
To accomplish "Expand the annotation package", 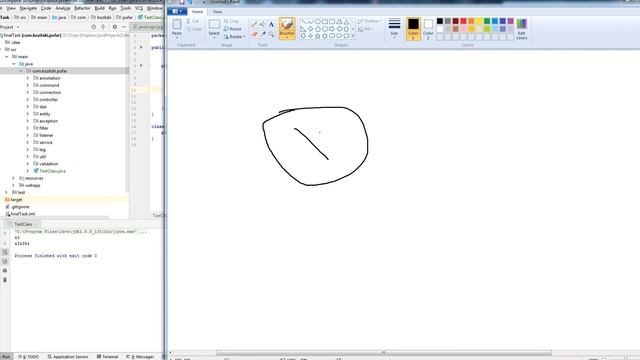I will [28, 78].
